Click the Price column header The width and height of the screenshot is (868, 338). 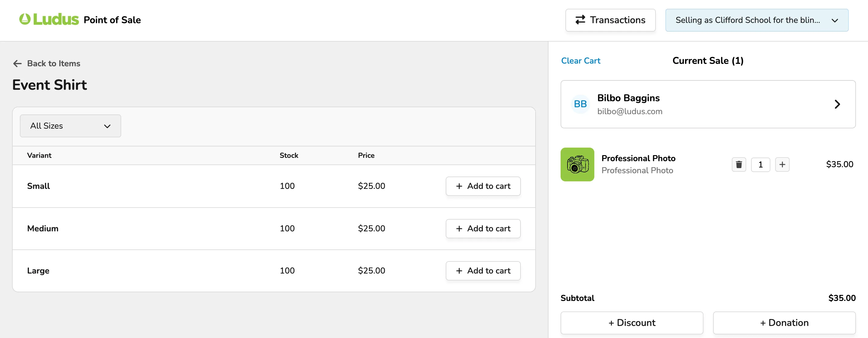click(x=366, y=155)
